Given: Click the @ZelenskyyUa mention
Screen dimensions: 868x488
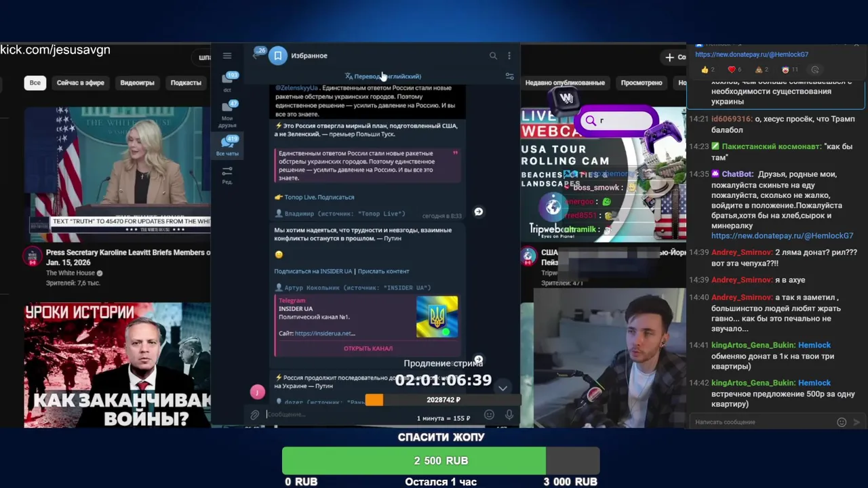Looking at the screenshot, I should coord(296,88).
